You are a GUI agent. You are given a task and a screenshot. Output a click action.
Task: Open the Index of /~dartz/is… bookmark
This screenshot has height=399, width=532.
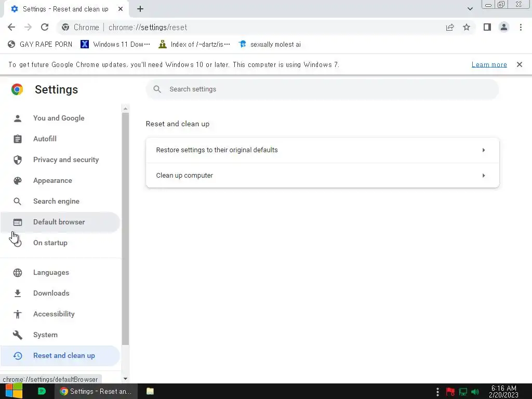point(194,44)
